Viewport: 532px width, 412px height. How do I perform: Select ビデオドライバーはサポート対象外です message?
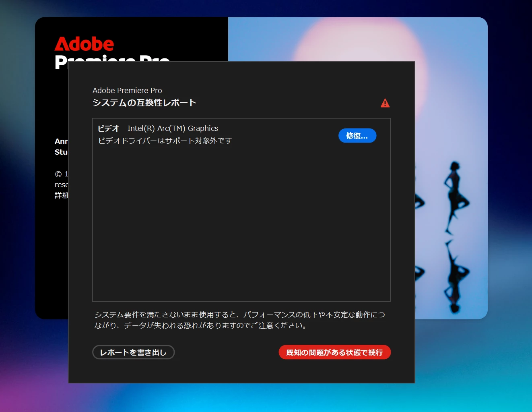pos(165,141)
